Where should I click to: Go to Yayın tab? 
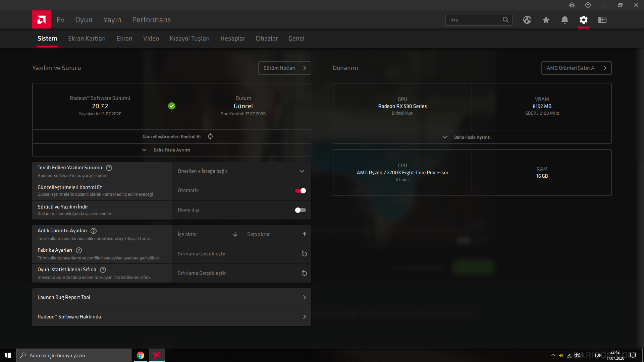click(112, 20)
